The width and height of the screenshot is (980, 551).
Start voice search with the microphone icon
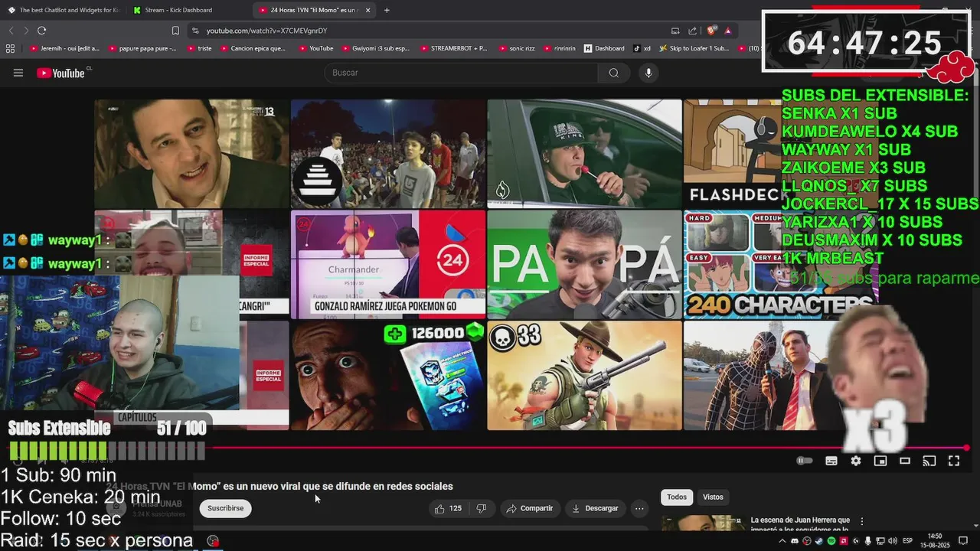[x=648, y=73]
